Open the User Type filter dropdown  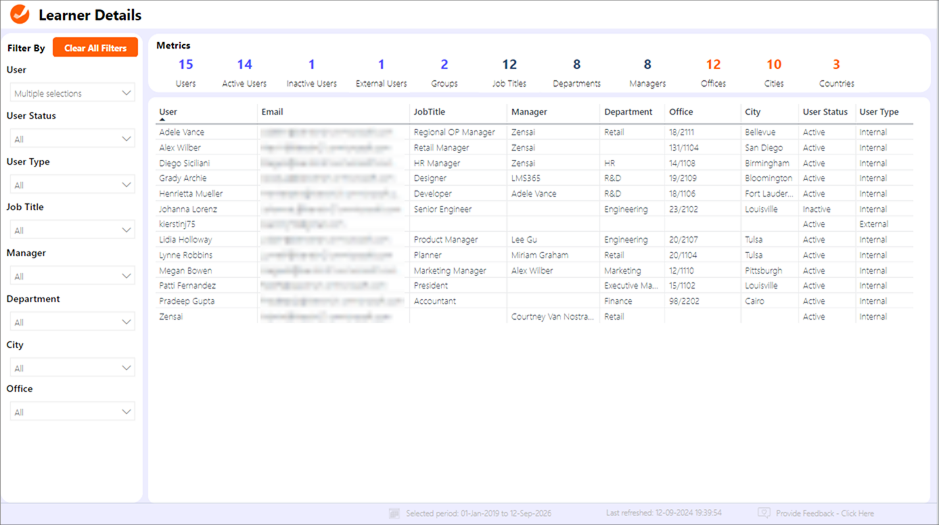point(72,185)
